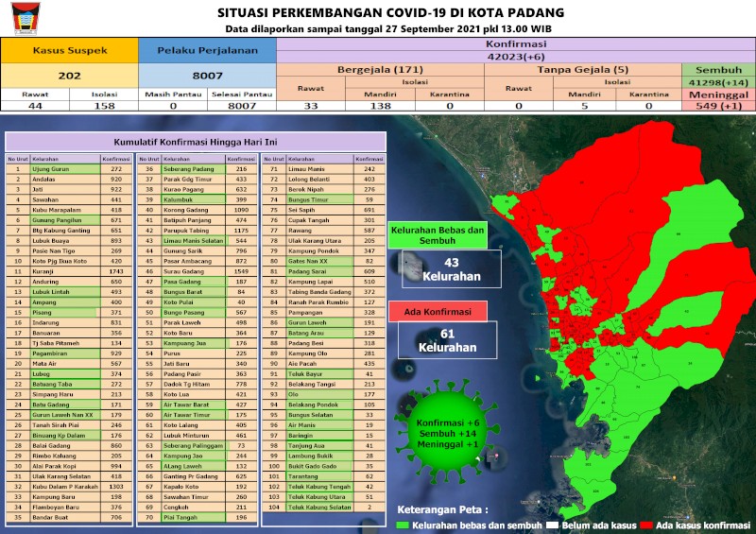Click the Padang Sarai row
Screen dimensions: 756x534
pos(323,271)
